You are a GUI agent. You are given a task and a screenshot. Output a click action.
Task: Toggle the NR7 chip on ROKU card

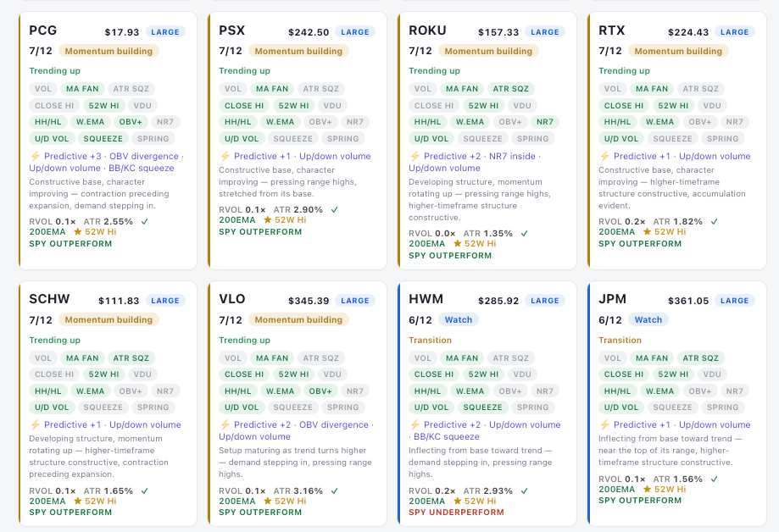pos(545,122)
